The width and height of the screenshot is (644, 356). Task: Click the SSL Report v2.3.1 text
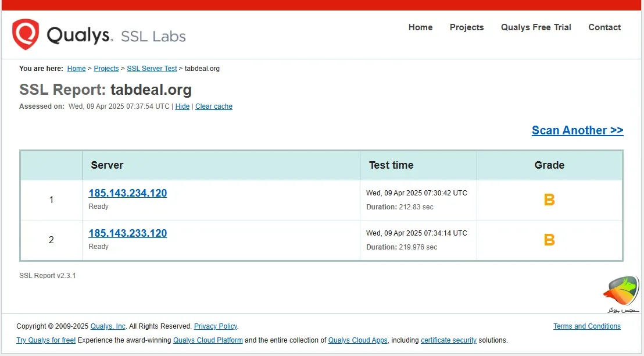48,276
